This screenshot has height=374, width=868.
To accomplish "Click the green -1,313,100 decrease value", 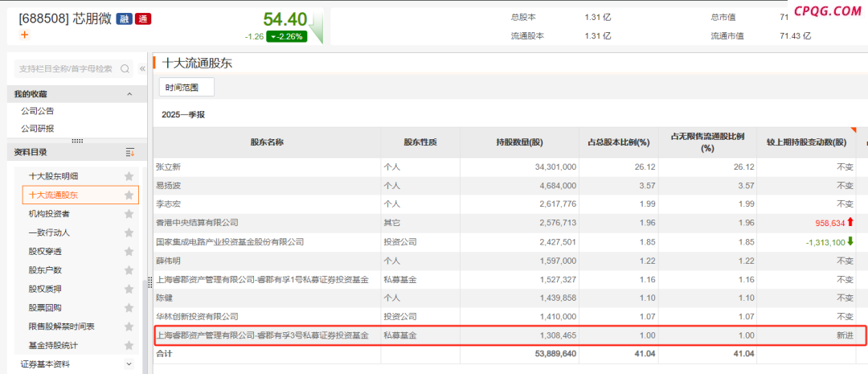I will (825, 241).
